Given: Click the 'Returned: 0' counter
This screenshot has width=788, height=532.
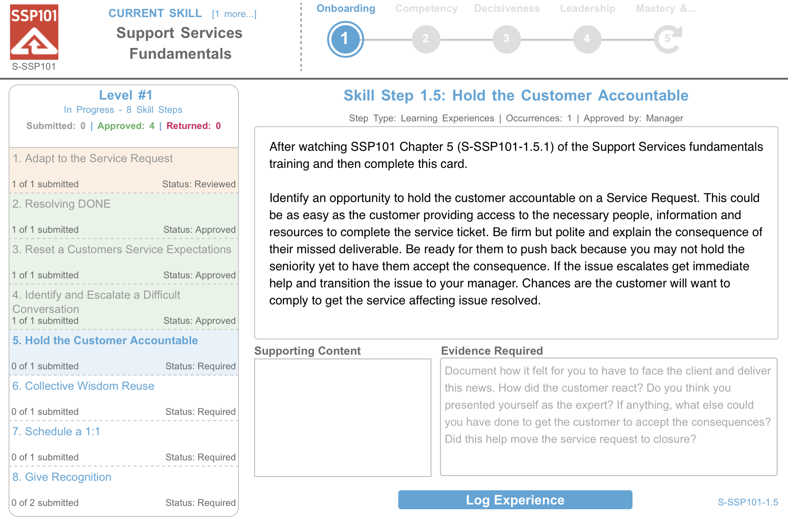Looking at the screenshot, I should click(x=193, y=126).
